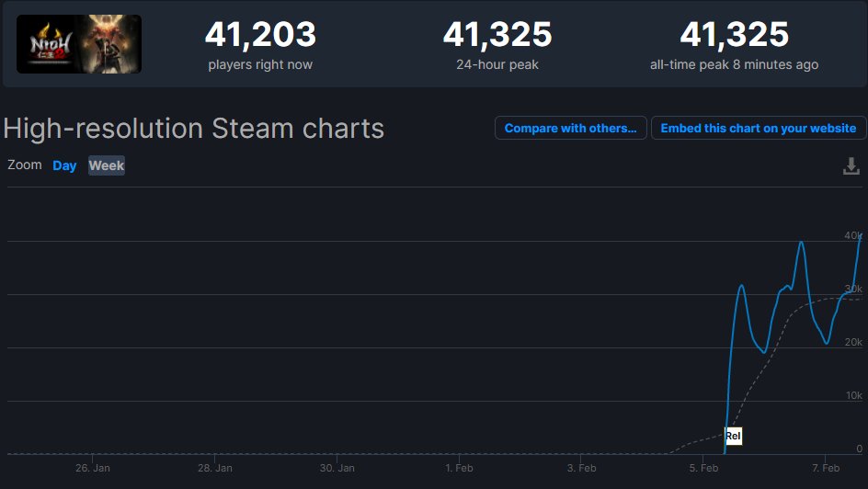
Task: Click the 30. Jan axis label
Action: (337, 468)
